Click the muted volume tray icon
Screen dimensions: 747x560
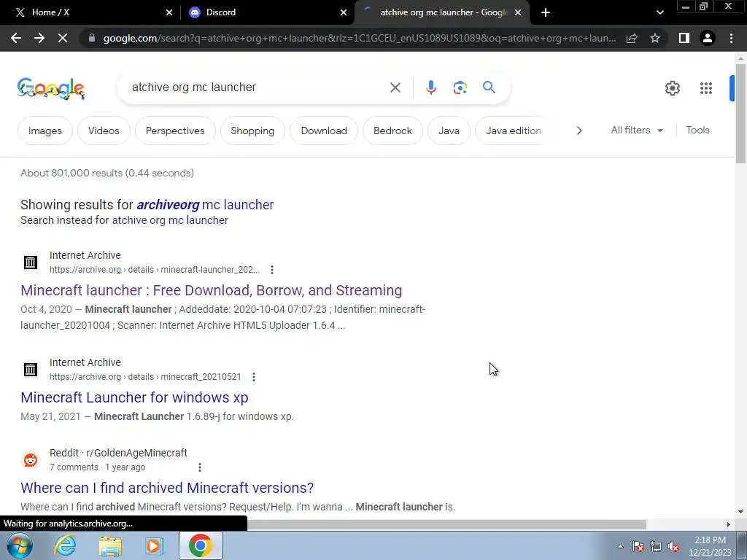pos(673,547)
